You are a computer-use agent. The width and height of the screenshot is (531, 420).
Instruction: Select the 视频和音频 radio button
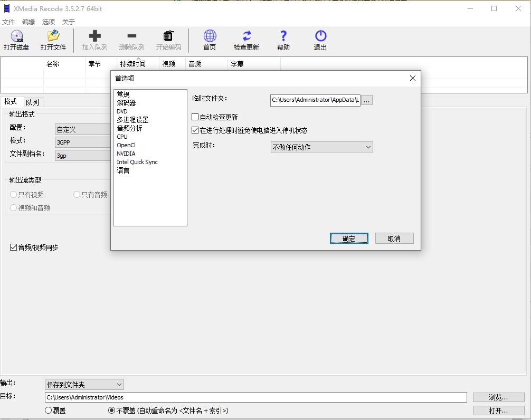[x=13, y=207]
